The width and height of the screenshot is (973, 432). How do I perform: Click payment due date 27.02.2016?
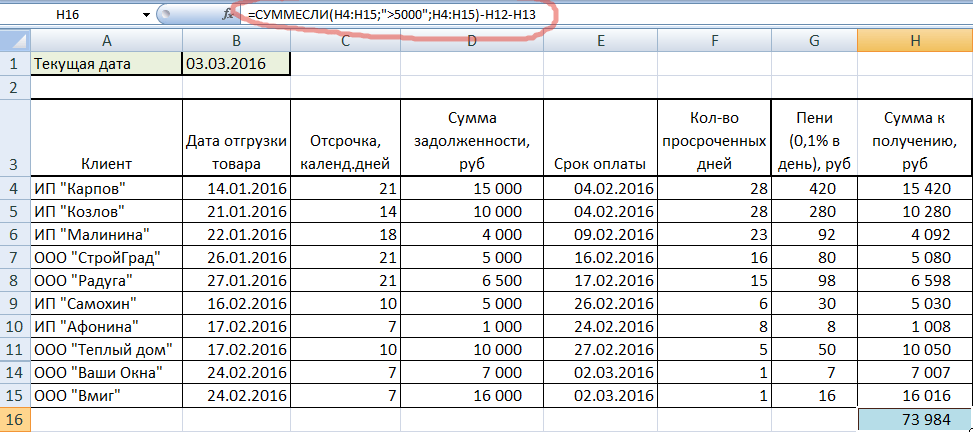click(600, 349)
